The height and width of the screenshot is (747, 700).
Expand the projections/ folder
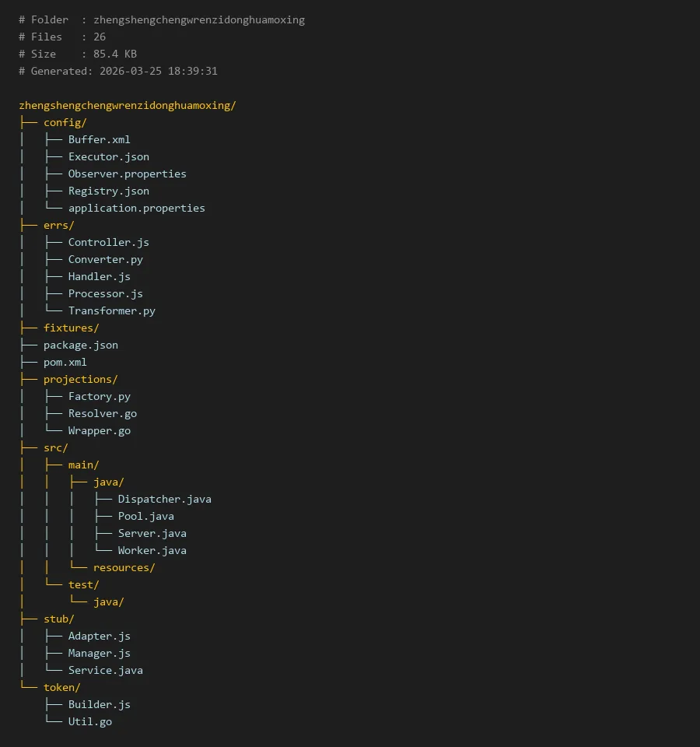coord(80,379)
